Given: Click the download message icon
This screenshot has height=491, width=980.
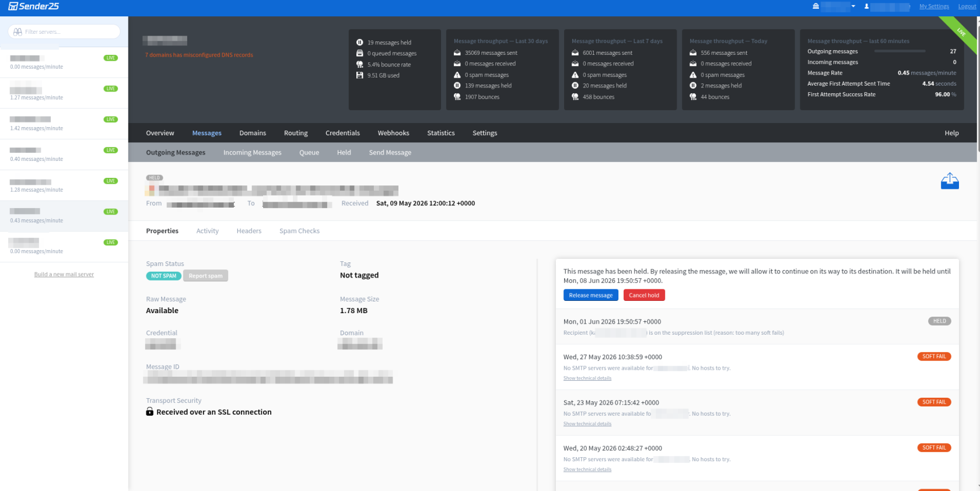Looking at the screenshot, I should click(950, 181).
